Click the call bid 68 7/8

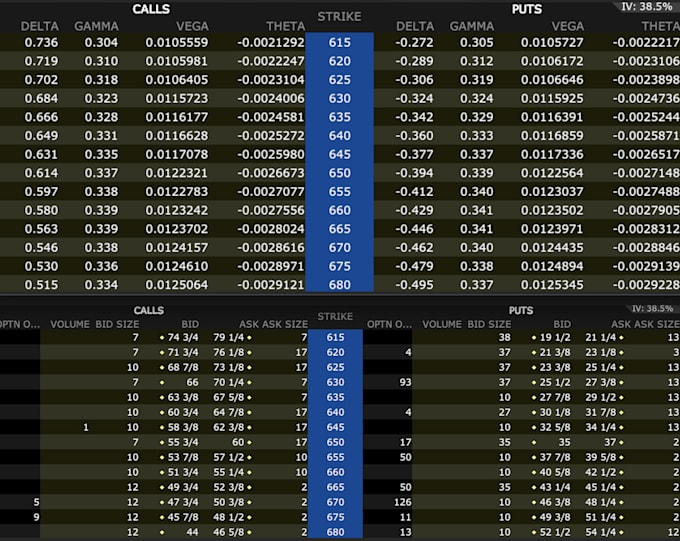point(183,367)
